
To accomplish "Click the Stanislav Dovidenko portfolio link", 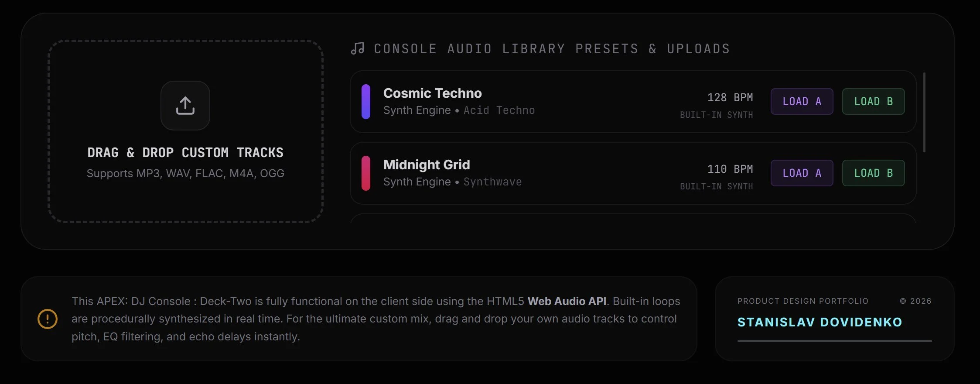I will pos(820,322).
